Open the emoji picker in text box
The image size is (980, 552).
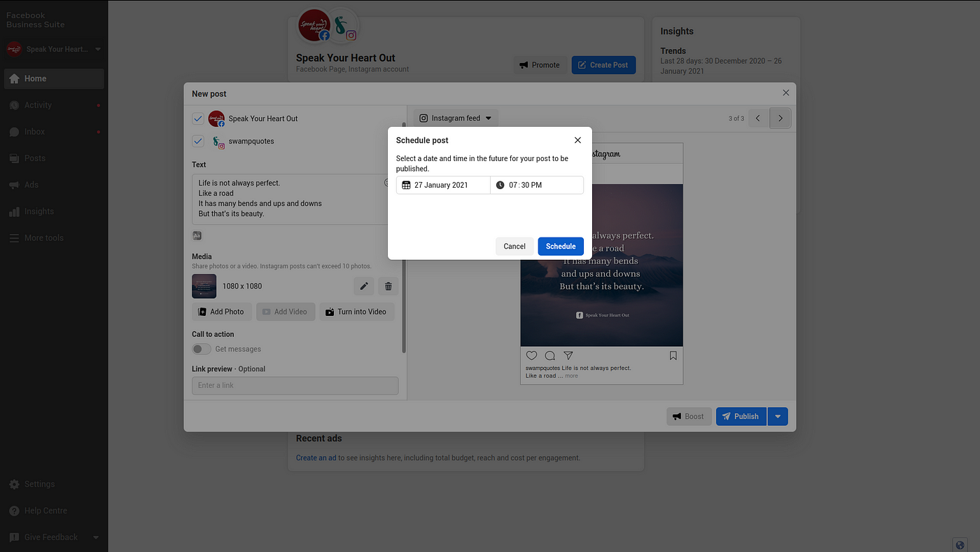[x=387, y=183]
